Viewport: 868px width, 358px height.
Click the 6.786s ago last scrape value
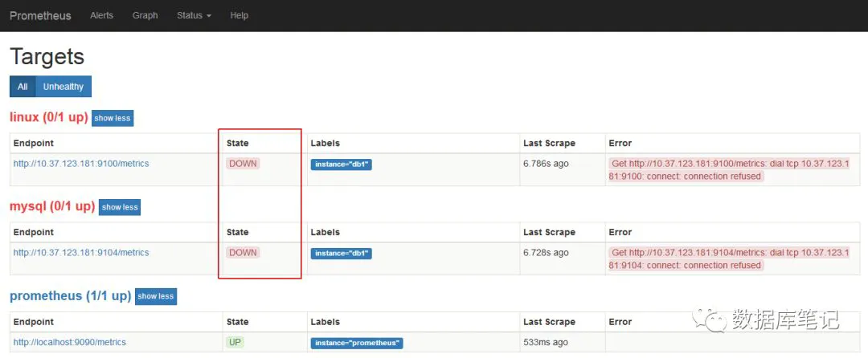click(x=546, y=164)
